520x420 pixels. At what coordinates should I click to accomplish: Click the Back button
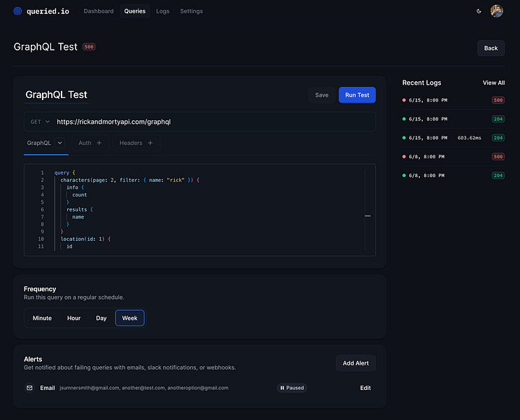pos(491,48)
